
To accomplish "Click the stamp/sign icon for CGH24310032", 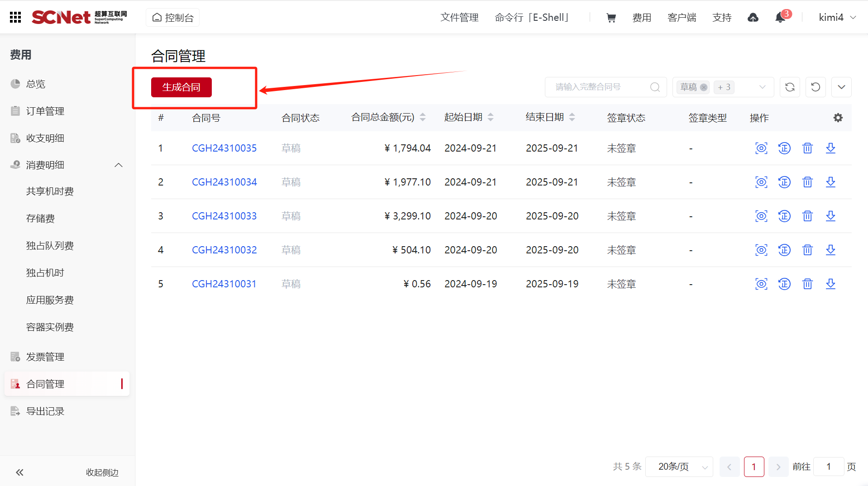I will click(x=784, y=250).
